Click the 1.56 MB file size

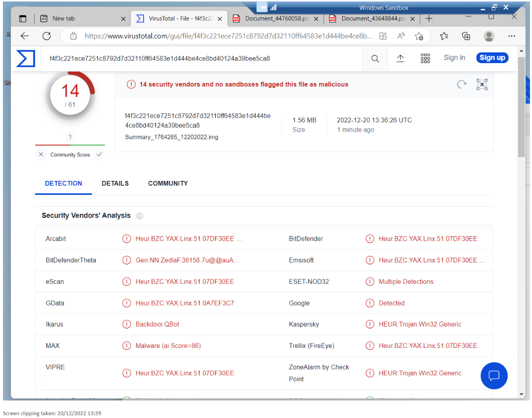pos(304,120)
